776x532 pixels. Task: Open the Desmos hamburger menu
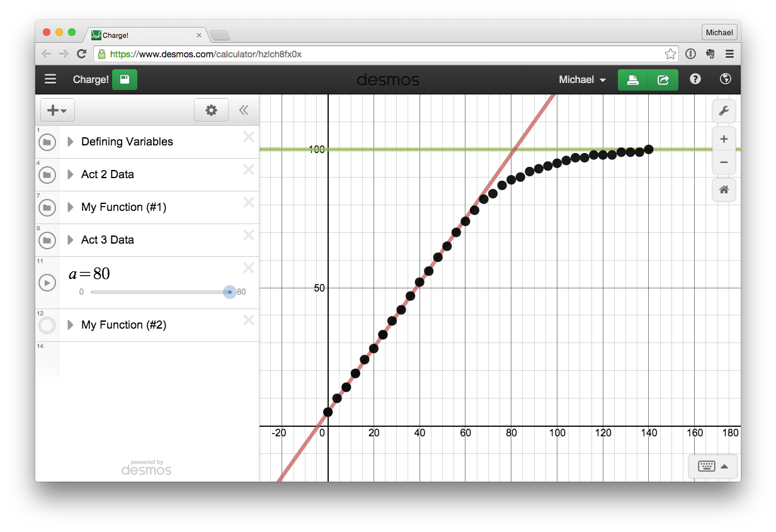click(x=50, y=79)
